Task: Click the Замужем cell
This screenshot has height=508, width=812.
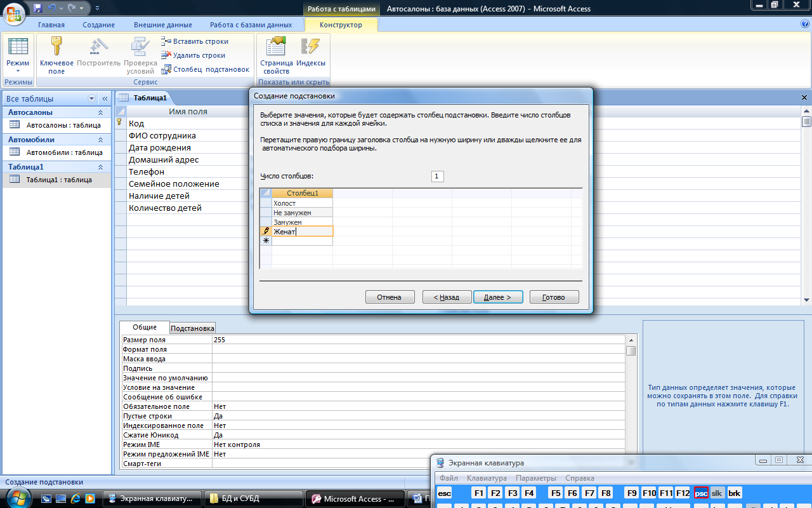Action: 302,222
